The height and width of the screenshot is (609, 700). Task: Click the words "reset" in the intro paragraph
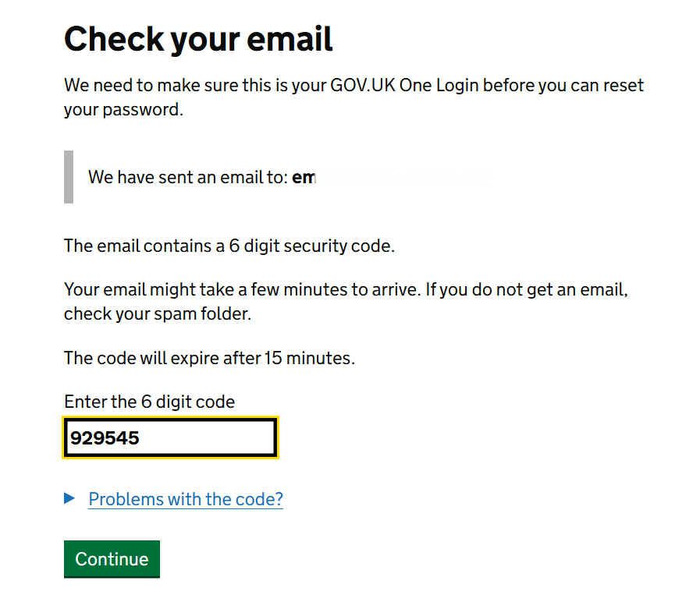coord(623,85)
